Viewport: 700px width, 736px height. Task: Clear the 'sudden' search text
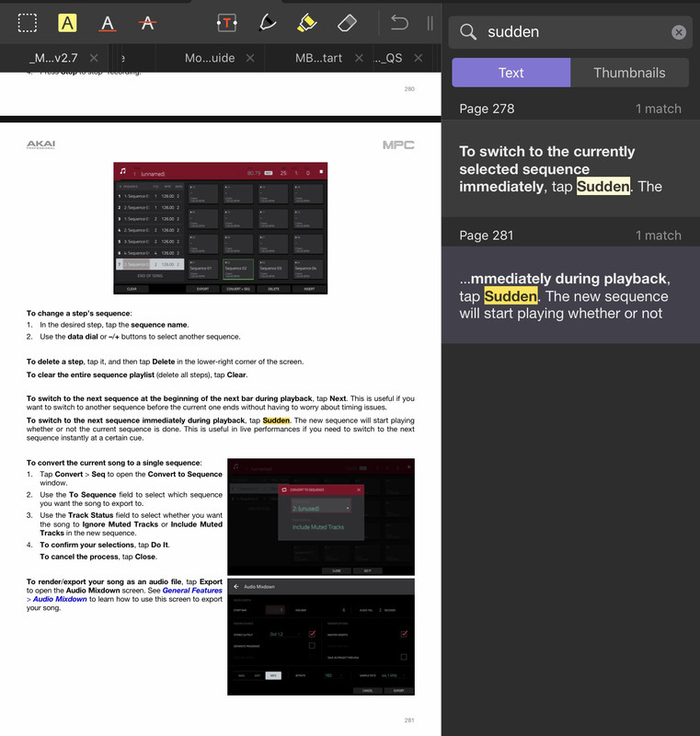[x=679, y=32]
